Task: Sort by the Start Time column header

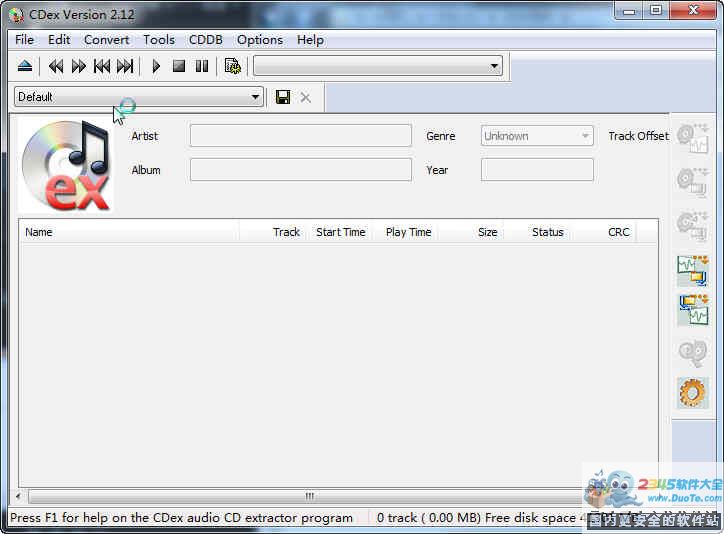Action: 340,232
